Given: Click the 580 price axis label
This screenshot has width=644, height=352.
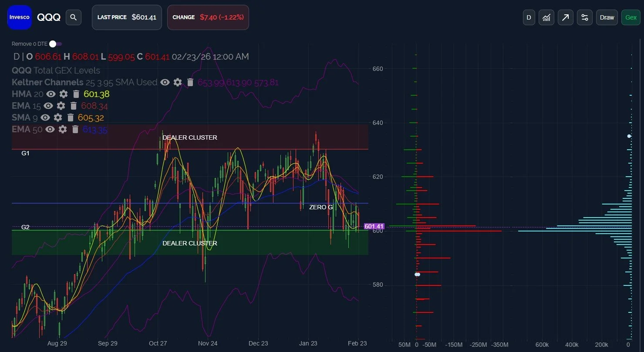Looking at the screenshot, I should tap(378, 285).
